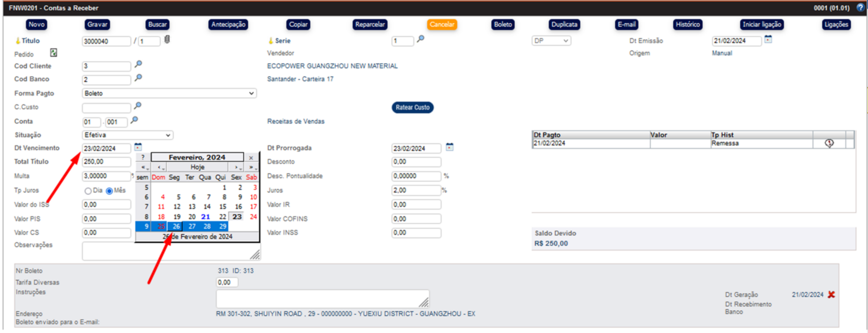The width and height of the screenshot is (868, 333).
Task: Open the Forma Pagto dropdown
Action: point(169,93)
